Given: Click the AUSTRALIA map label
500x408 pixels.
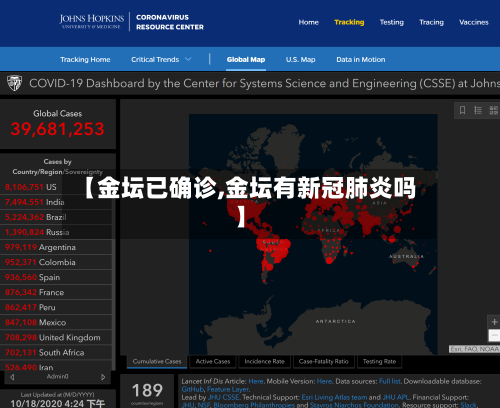Looking at the screenshot, I should [x=406, y=256].
